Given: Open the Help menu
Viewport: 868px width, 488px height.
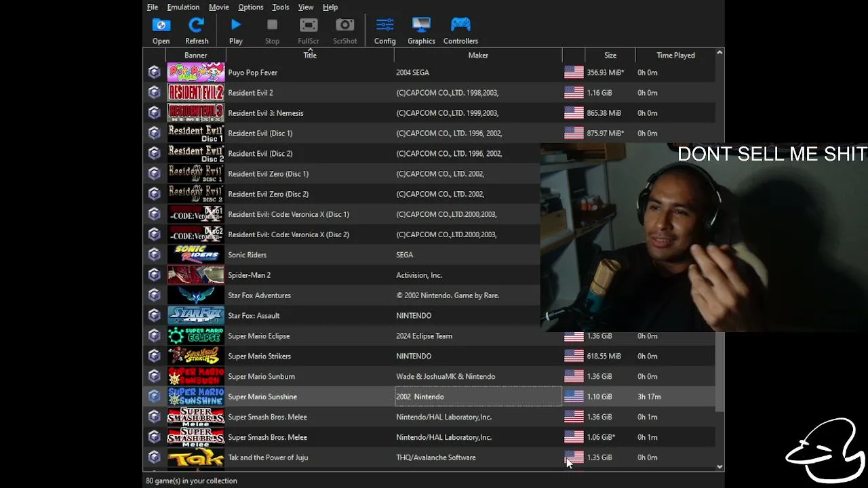Looking at the screenshot, I should tap(330, 7).
